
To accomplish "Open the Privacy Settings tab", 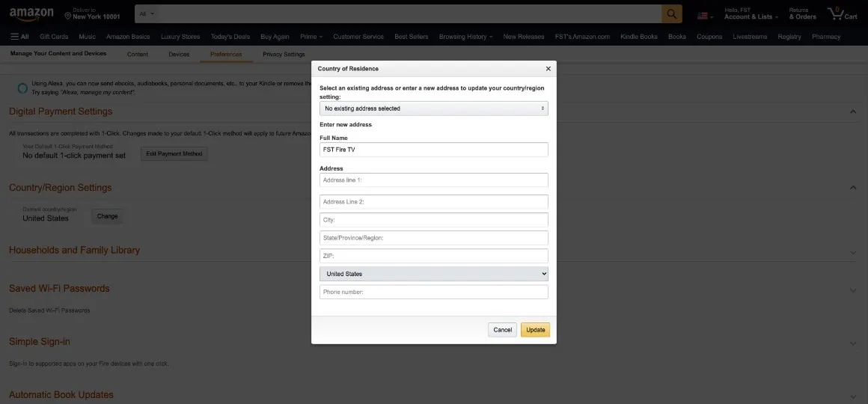I will pyautogui.click(x=284, y=54).
